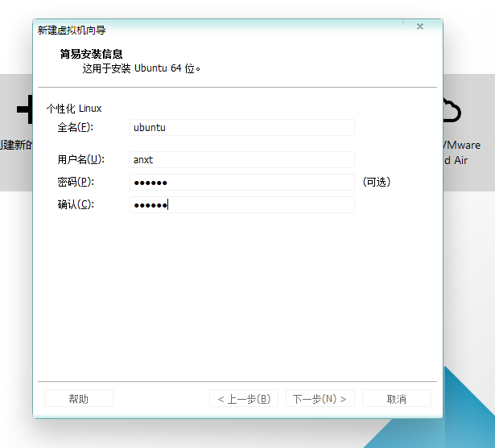495x448 pixels.
Task: Click the 确认(C) label
Action: pyautogui.click(x=76, y=205)
